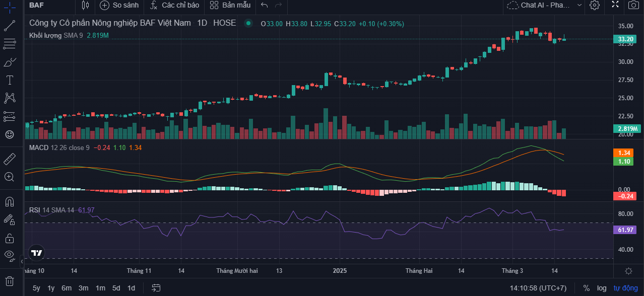644x296 pixels.
Task: Set the chart range to 1d
Action: (x=131, y=288)
